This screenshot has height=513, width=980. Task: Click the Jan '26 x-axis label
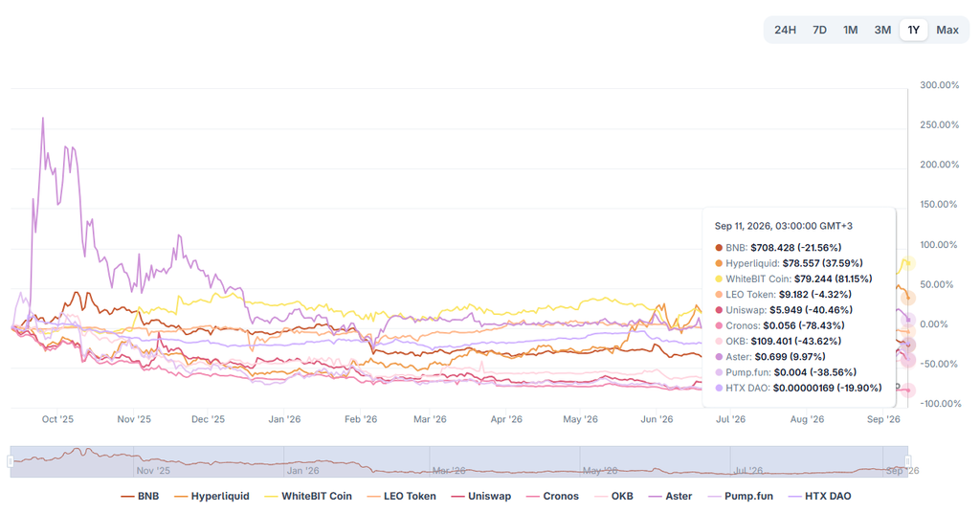(284, 419)
